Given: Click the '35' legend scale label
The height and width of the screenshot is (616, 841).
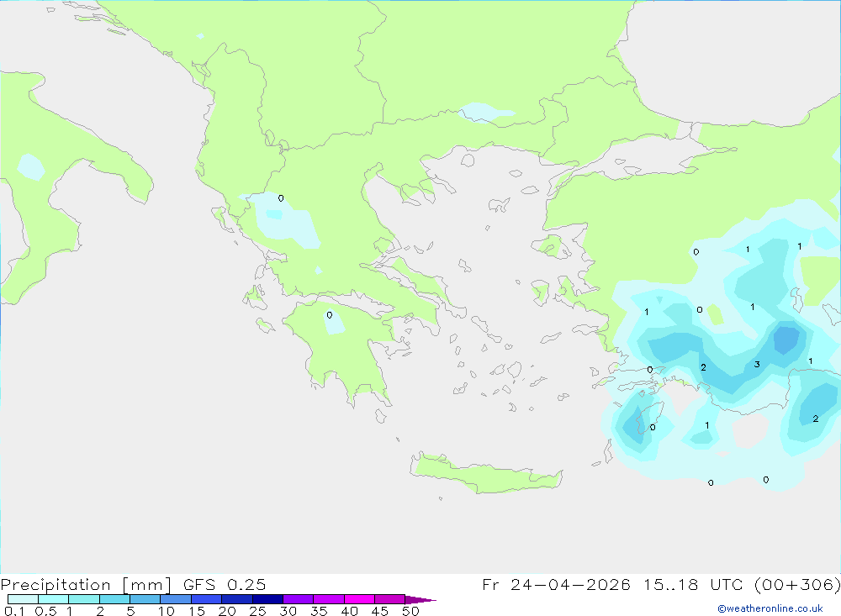Looking at the screenshot, I should tap(319, 611).
